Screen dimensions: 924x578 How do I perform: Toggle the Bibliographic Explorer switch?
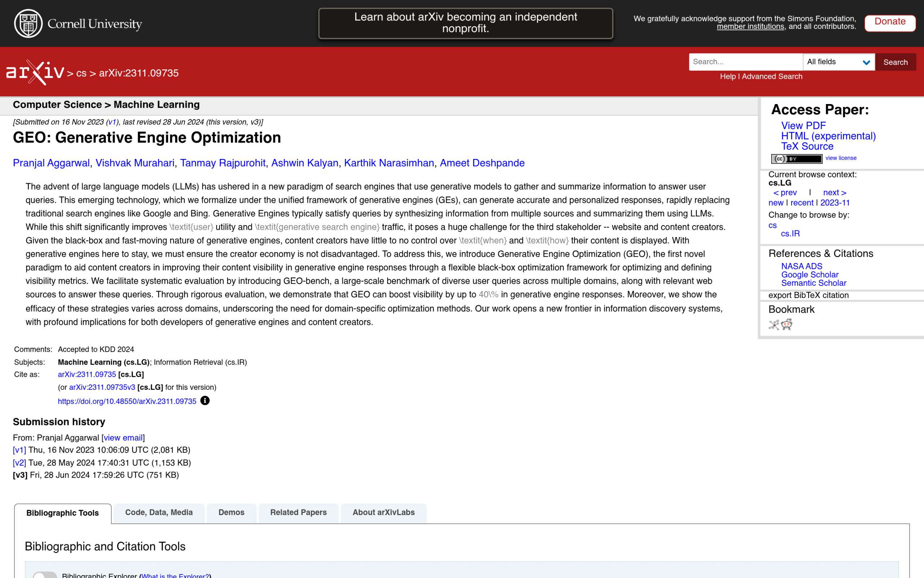tap(45, 574)
